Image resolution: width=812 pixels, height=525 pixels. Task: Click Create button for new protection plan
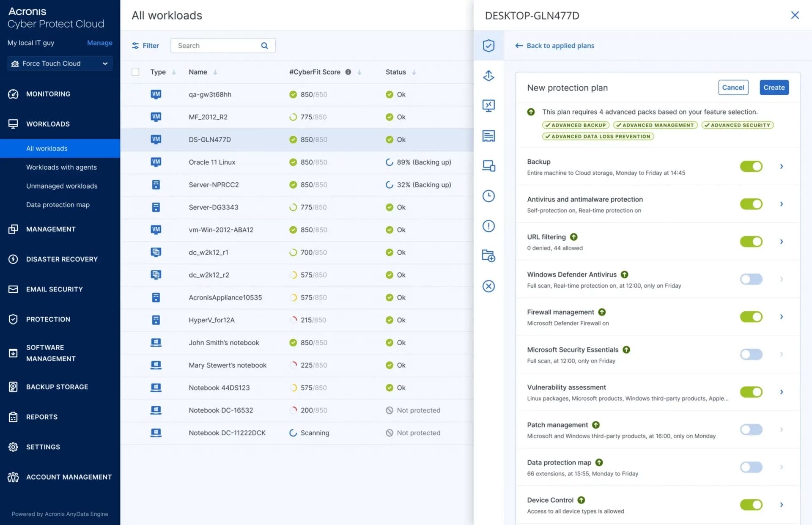774,87
